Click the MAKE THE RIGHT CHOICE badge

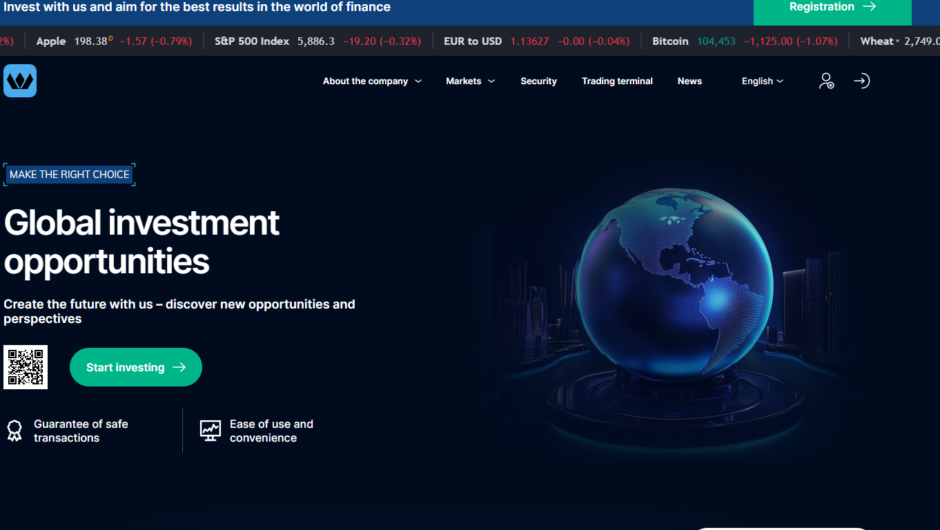click(69, 174)
